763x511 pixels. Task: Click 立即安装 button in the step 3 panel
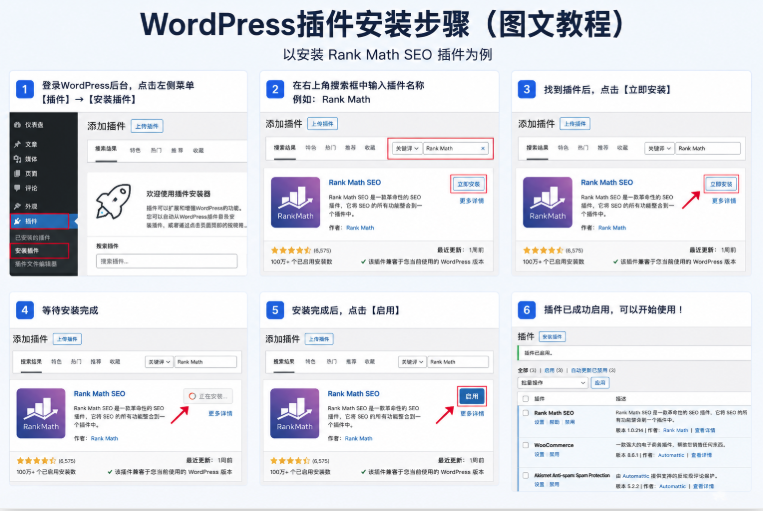[721, 184]
